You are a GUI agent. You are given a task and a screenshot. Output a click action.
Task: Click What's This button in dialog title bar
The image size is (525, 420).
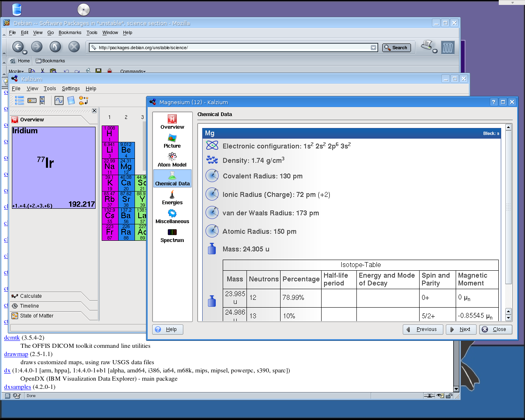pos(494,102)
